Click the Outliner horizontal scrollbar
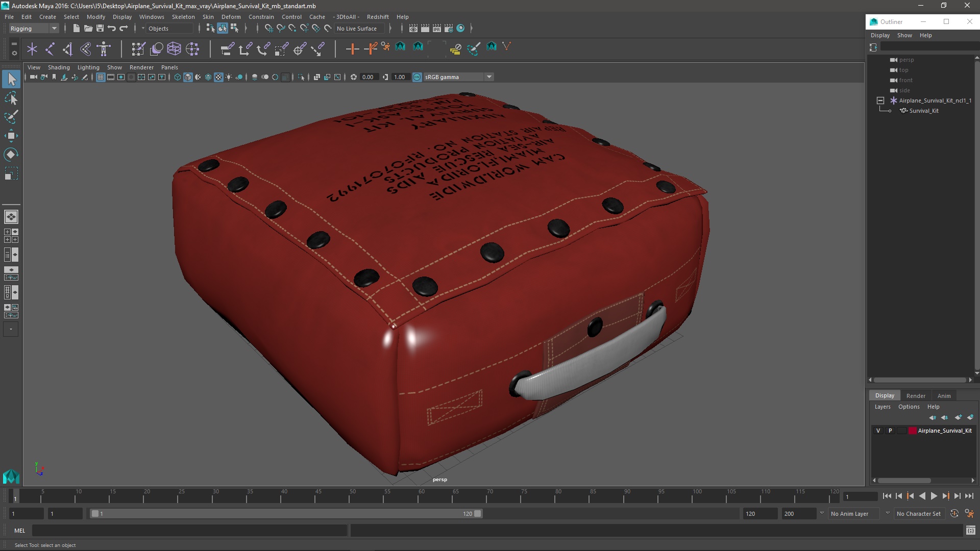Screen dimensions: 980x551 click(x=920, y=380)
